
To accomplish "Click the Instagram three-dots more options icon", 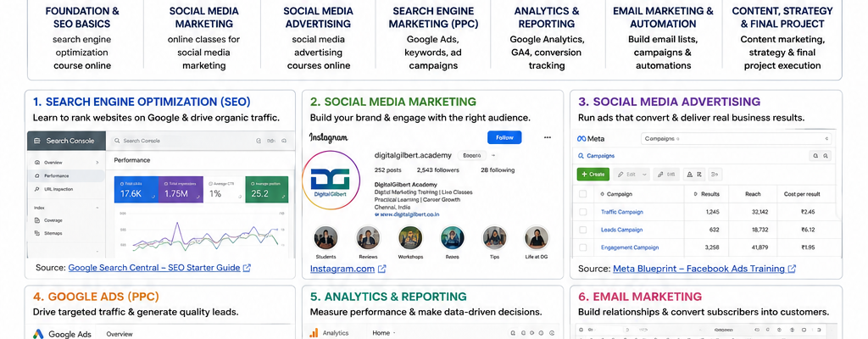I will point(548,137).
